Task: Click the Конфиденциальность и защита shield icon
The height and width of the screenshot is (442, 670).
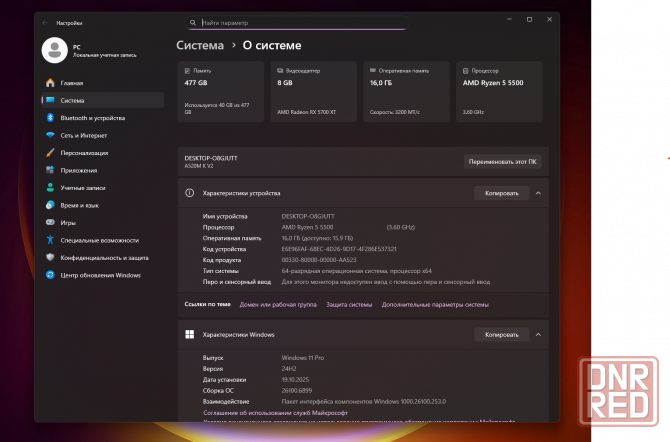Action: [49, 257]
